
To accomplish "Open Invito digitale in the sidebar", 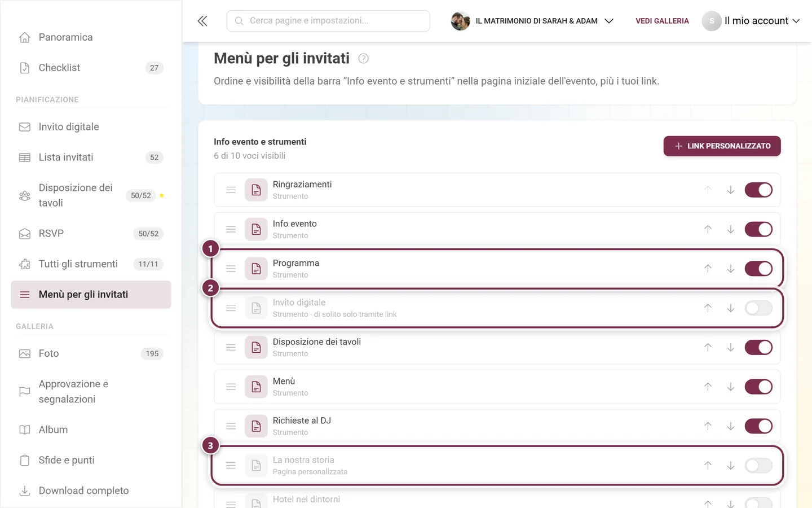I will (91, 127).
